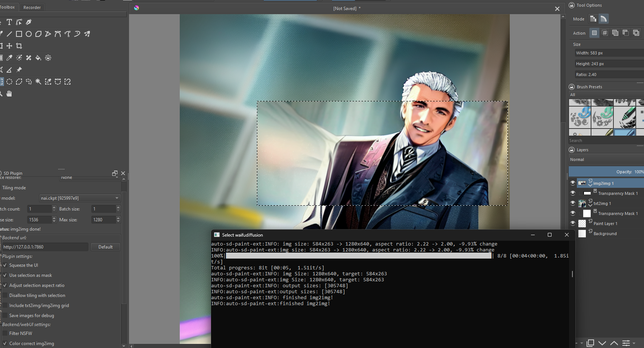The width and height of the screenshot is (644, 348).
Task: Select the Text tool
Action: pos(9,22)
